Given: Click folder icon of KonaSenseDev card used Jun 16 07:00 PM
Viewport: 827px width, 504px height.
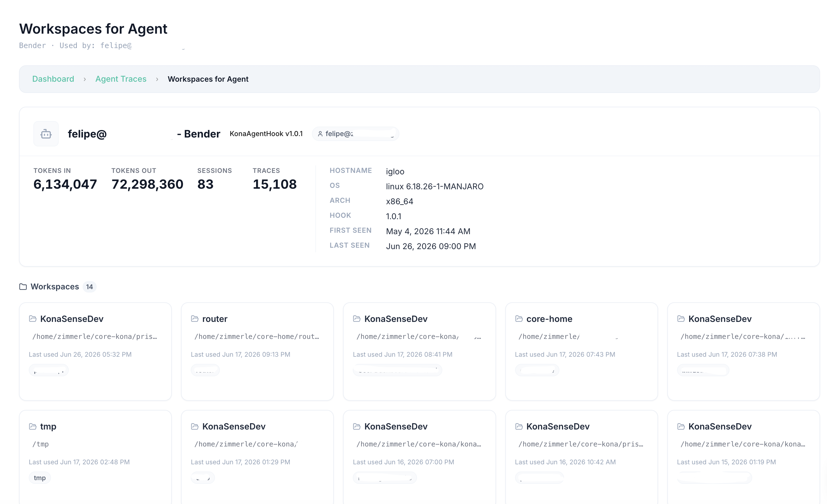Looking at the screenshot, I should pos(357,427).
